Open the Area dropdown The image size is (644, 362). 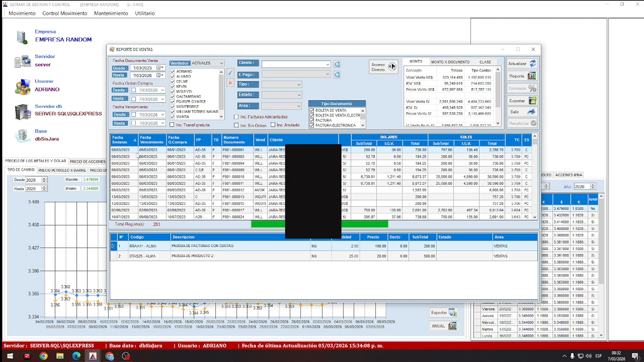click(299, 106)
